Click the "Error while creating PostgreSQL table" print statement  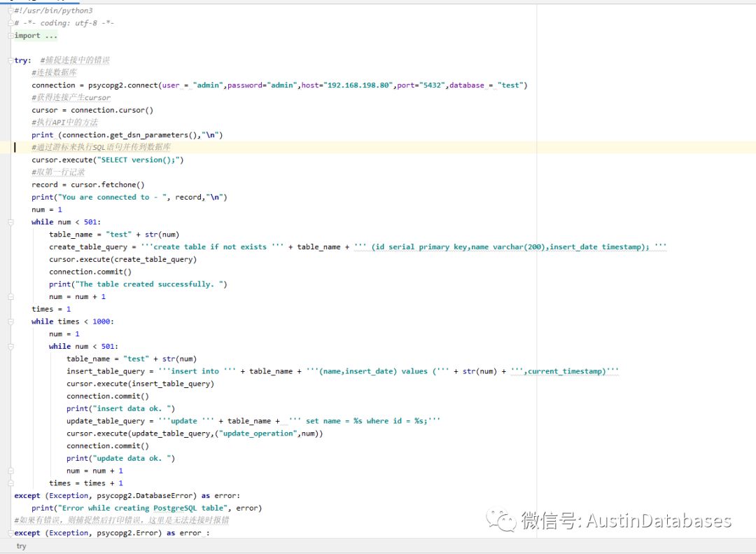tap(146, 508)
